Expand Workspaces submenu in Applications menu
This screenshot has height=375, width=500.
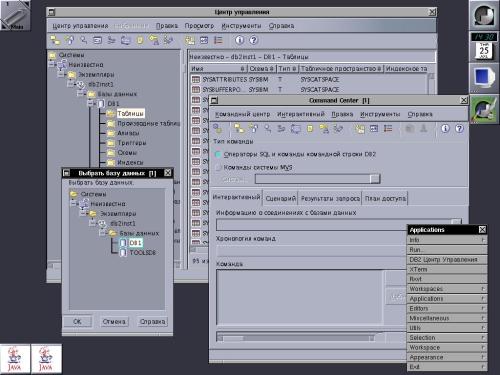(447, 289)
